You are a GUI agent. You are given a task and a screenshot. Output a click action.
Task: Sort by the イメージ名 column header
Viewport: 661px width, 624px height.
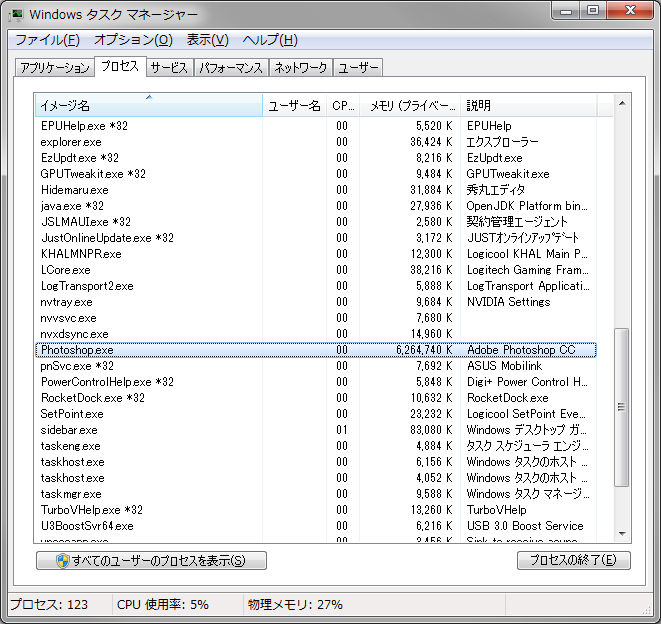coord(148,105)
